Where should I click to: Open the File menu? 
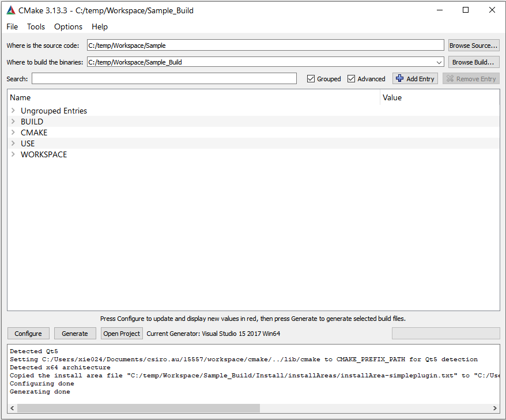click(x=12, y=27)
